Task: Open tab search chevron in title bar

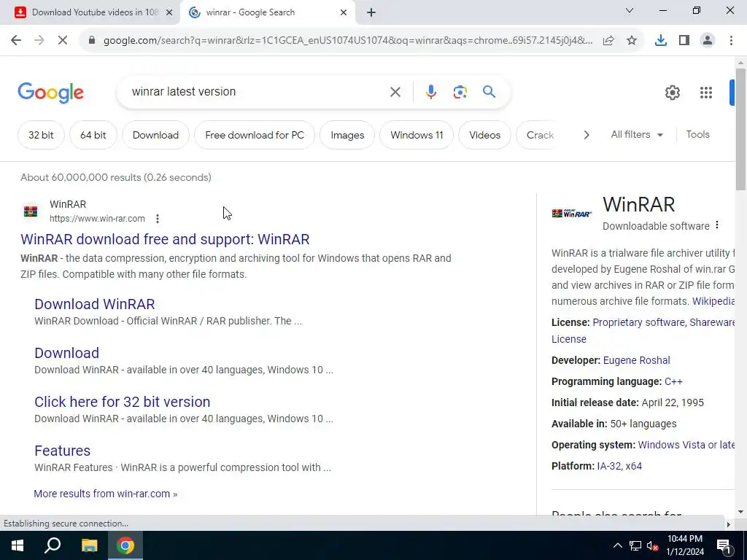Action: click(x=630, y=10)
